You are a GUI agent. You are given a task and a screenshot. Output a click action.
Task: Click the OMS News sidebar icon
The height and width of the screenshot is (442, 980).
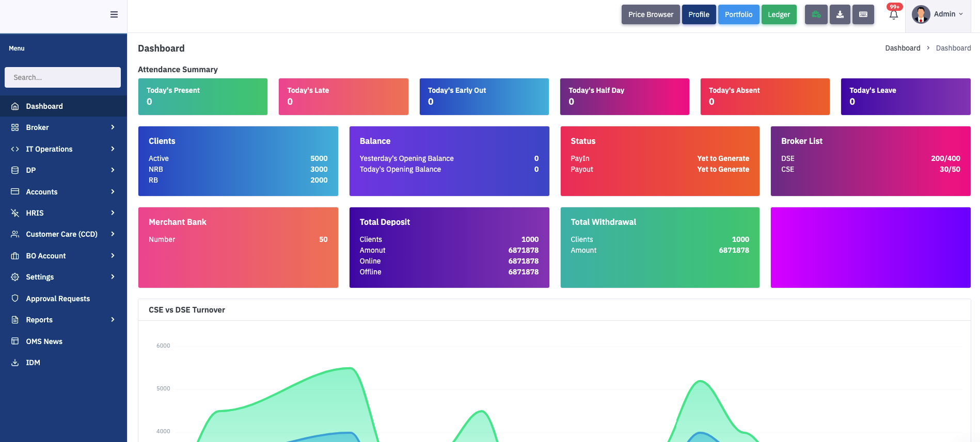[x=15, y=341]
